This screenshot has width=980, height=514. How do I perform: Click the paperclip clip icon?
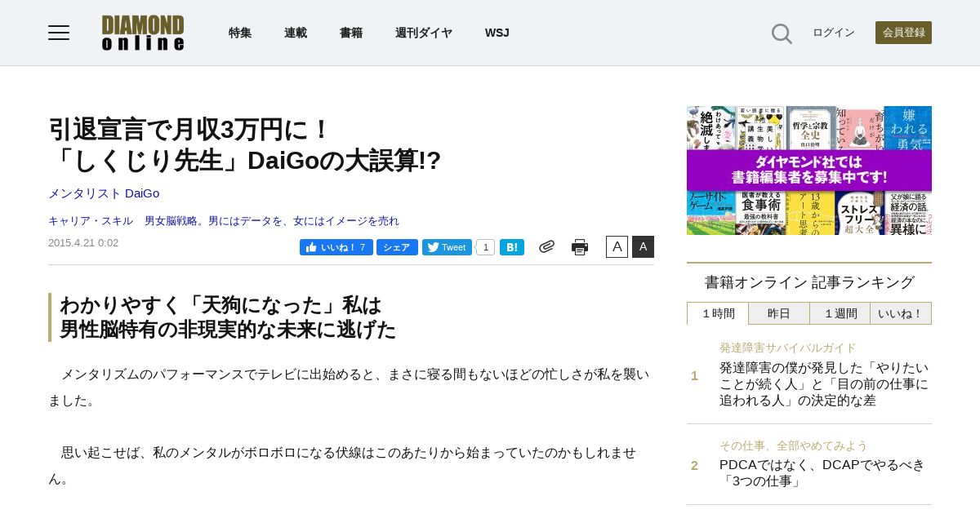[546, 246]
